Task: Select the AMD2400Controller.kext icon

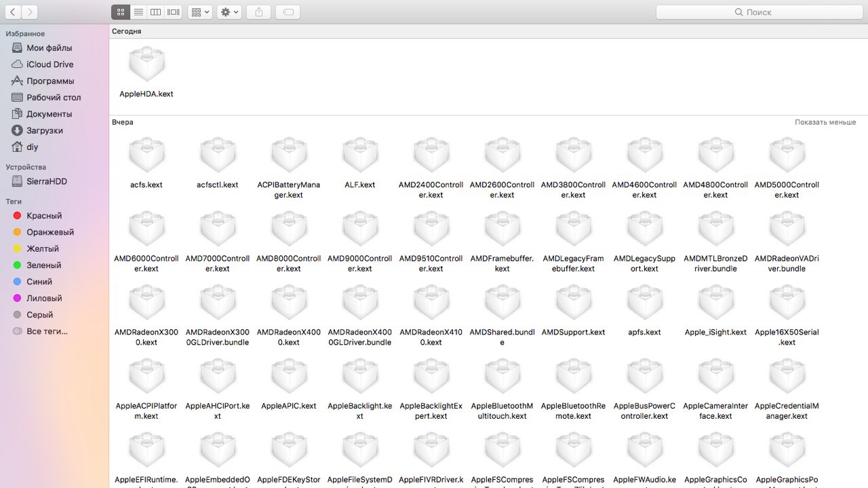Action: tap(431, 155)
